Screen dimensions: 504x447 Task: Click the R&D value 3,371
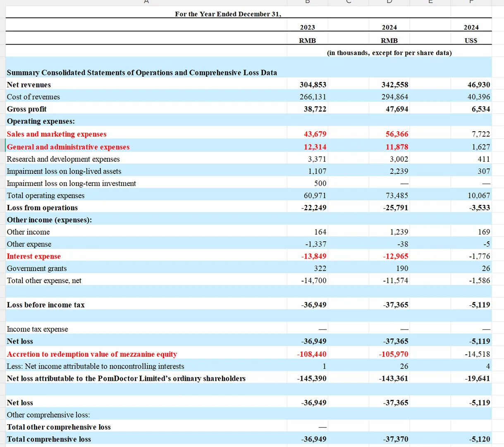[317, 159]
